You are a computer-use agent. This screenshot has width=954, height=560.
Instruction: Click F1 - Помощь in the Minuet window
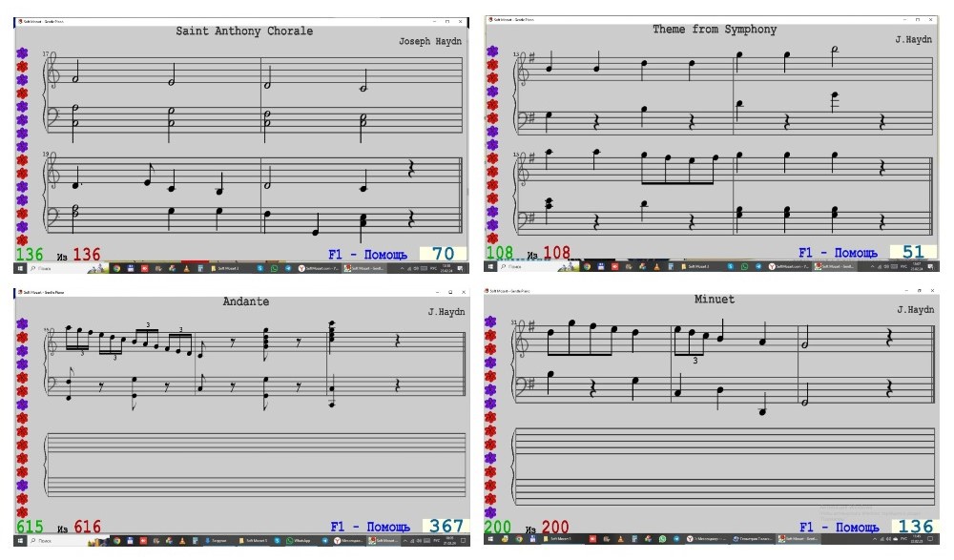[x=840, y=528]
